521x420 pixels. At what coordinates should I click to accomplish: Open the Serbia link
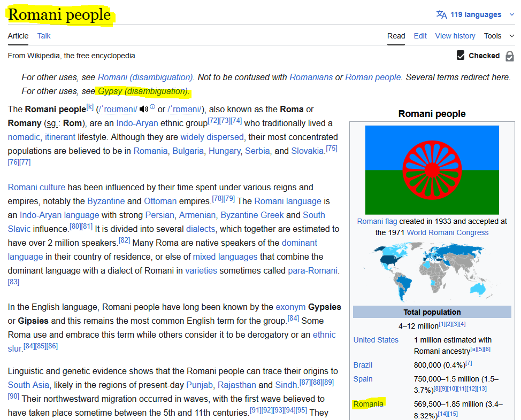(257, 151)
